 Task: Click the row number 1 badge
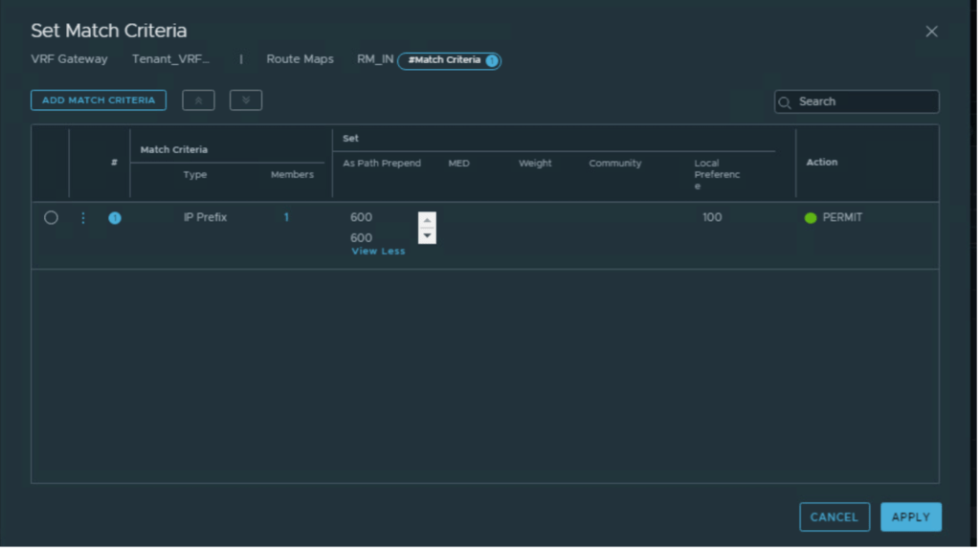tap(115, 218)
